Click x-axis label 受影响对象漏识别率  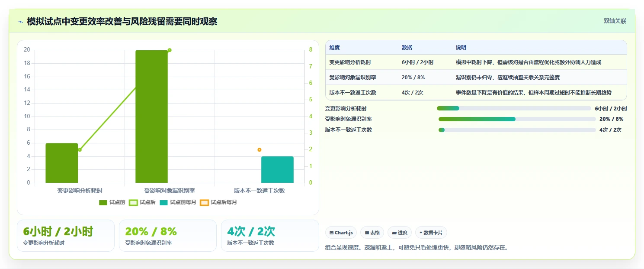(x=170, y=191)
